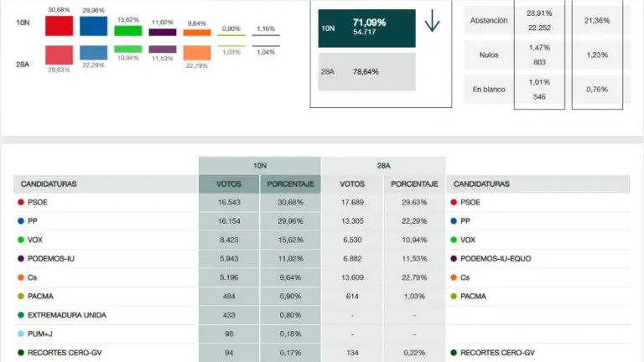Click the blue 29,96% bar in chart
This screenshot has height=362, width=644.
(x=94, y=25)
